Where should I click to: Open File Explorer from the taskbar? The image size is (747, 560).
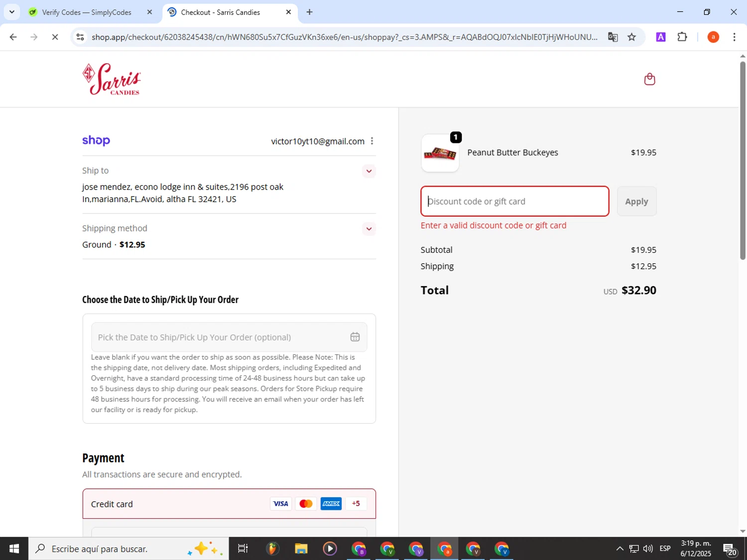pos(301,549)
